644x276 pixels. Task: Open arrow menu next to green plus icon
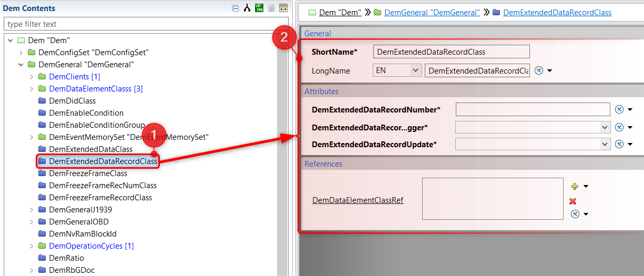[x=586, y=187]
